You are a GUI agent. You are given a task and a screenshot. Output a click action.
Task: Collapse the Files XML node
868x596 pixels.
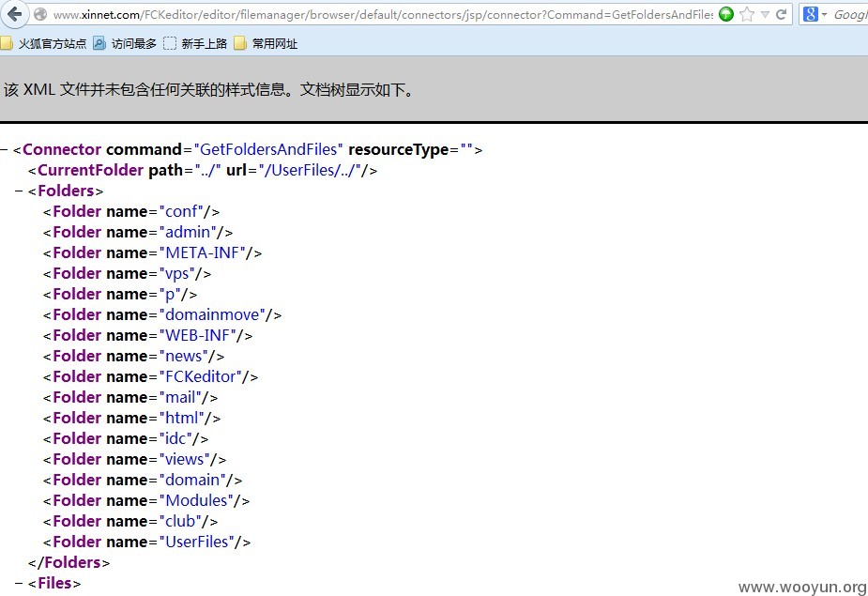pyautogui.click(x=20, y=583)
